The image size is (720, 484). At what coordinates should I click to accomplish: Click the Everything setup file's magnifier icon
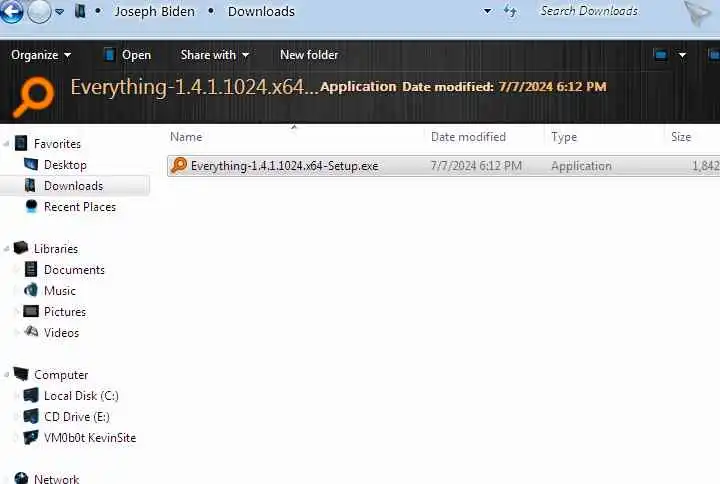pyautogui.click(x=179, y=165)
